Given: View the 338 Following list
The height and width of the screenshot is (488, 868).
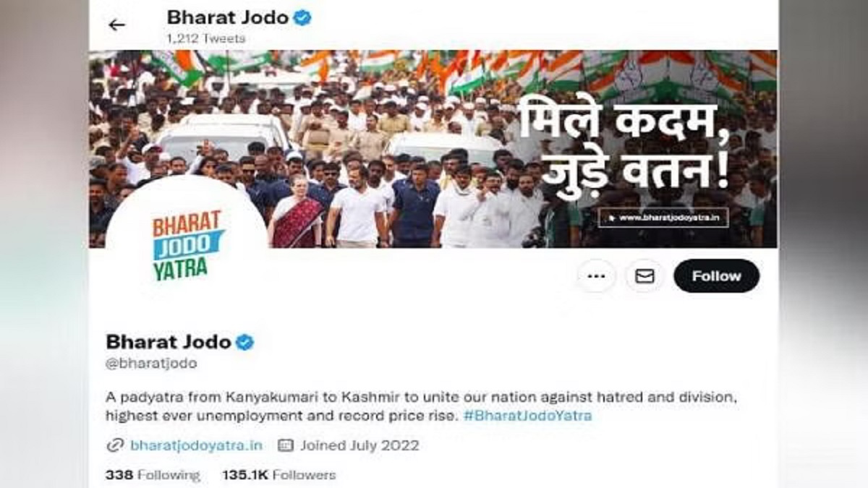Looking at the screenshot, I should coord(153,475).
